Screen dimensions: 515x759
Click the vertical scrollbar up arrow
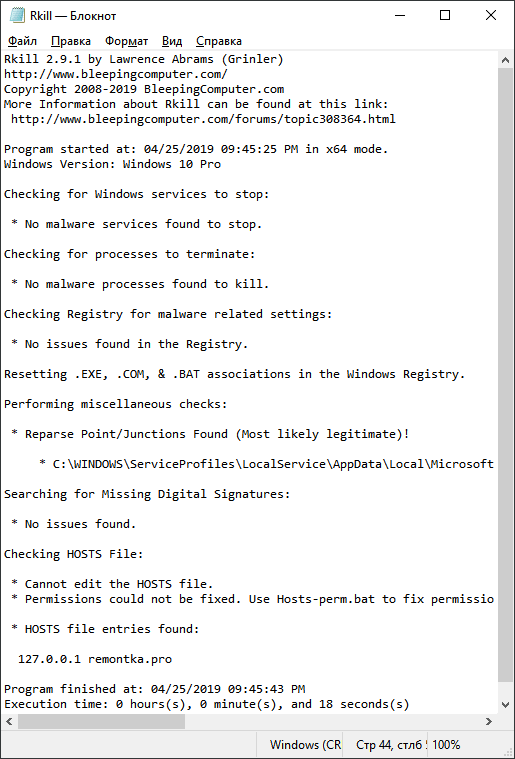pos(506,61)
